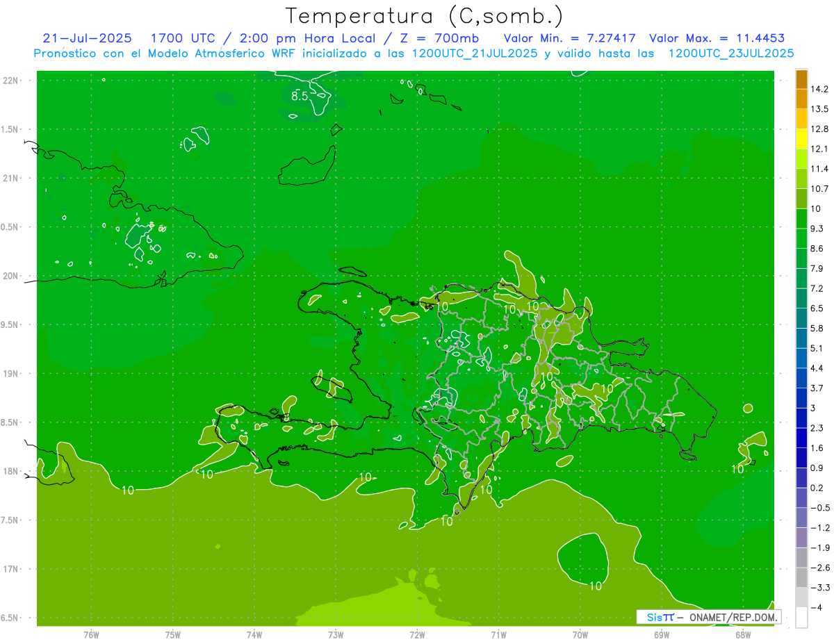
Task: Click the "8.5N" latitude axis label
Action: click(x=11, y=422)
